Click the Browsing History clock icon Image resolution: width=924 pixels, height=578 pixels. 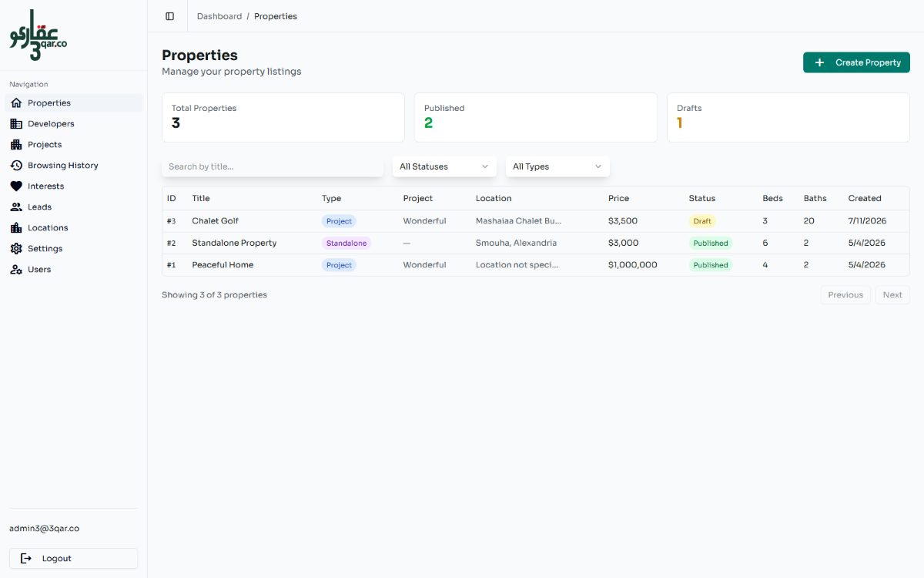(x=16, y=165)
